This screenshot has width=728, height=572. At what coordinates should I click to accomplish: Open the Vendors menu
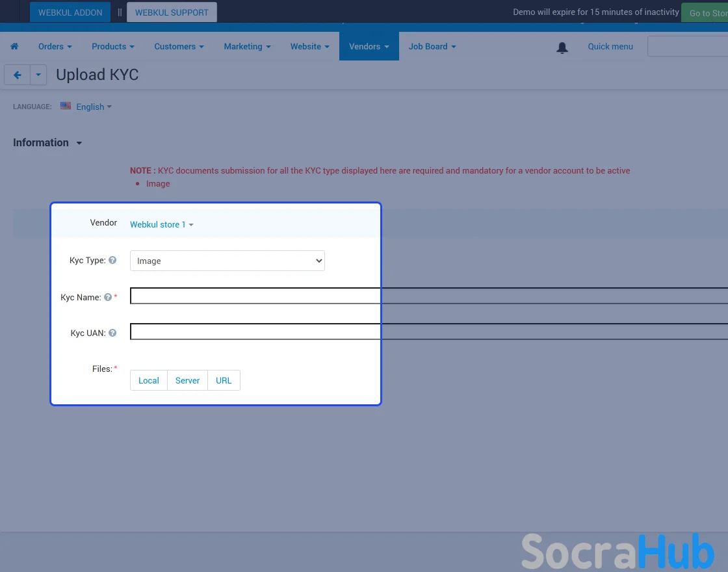coord(369,46)
